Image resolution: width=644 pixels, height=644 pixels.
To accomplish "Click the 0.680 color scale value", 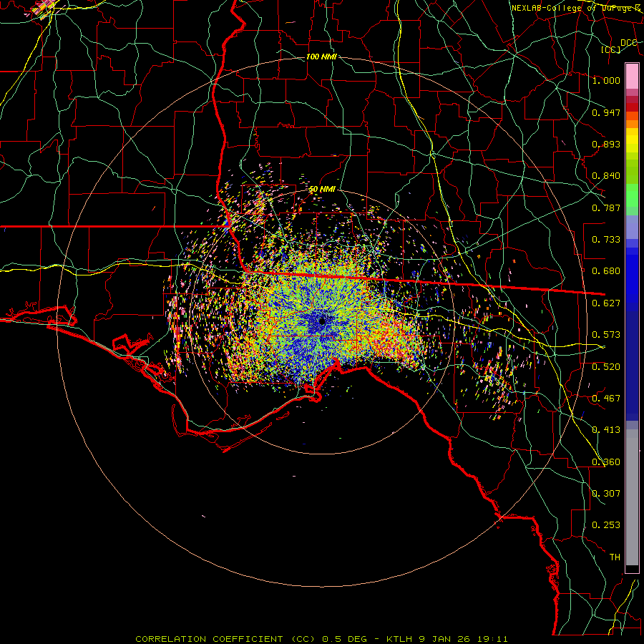I will [x=606, y=271].
